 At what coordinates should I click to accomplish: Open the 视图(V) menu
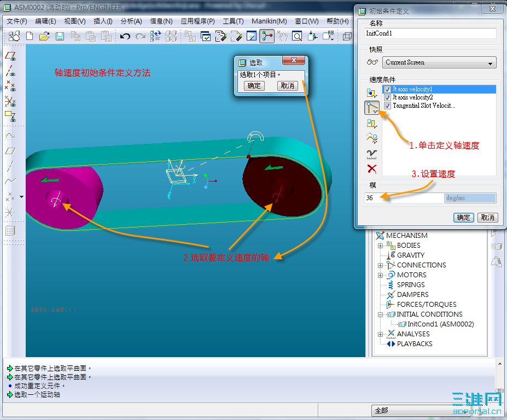(x=75, y=21)
